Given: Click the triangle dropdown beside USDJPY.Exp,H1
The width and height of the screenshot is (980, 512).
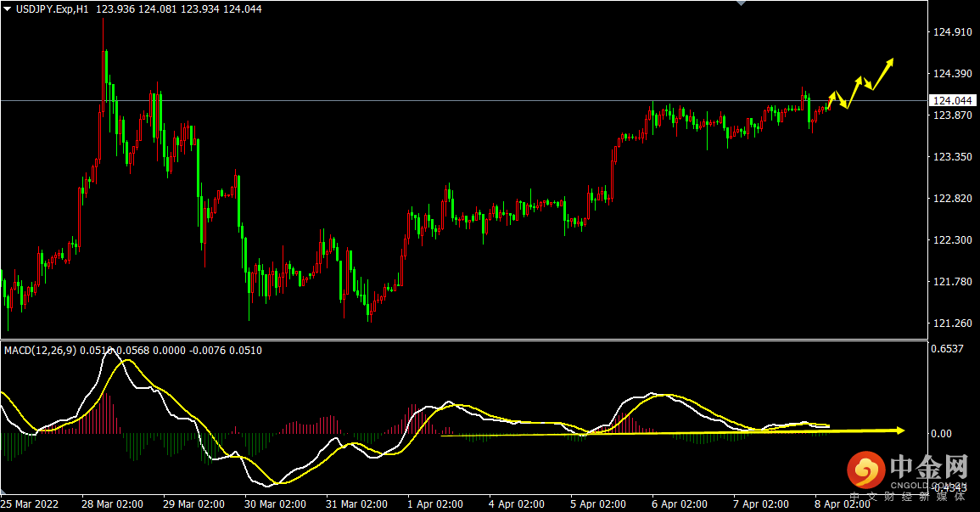Looking at the screenshot, I should [x=8, y=8].
